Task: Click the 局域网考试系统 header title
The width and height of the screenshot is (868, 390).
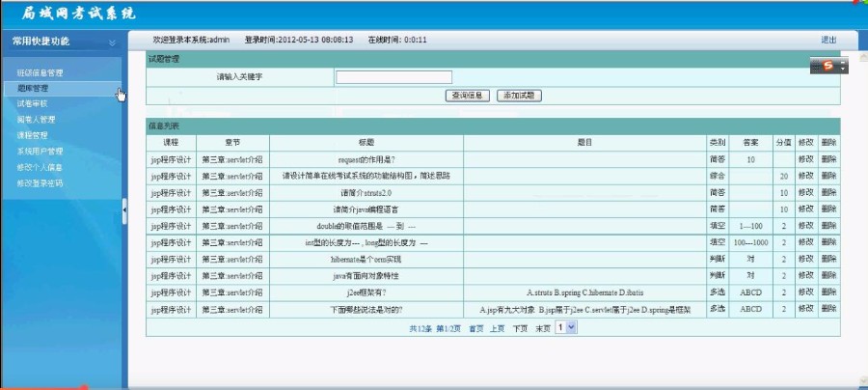Action: tap(79, 14)
